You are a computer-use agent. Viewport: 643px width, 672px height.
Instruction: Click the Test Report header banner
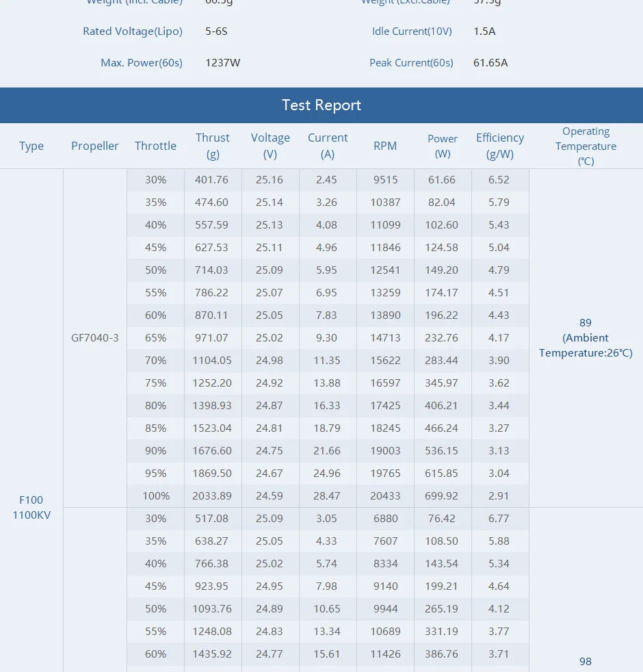(321, 105)
